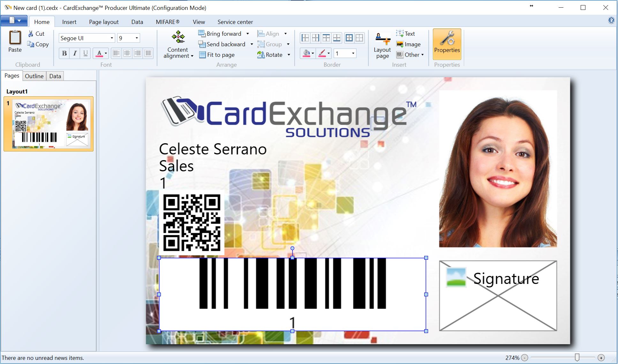
Task: Toggle Bold formatting
Action: [64, 53]
